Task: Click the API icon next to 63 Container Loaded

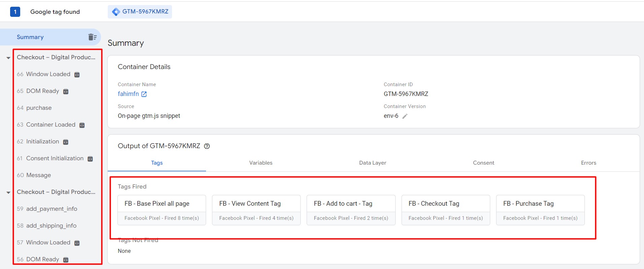Action: (x=82, y=125)
